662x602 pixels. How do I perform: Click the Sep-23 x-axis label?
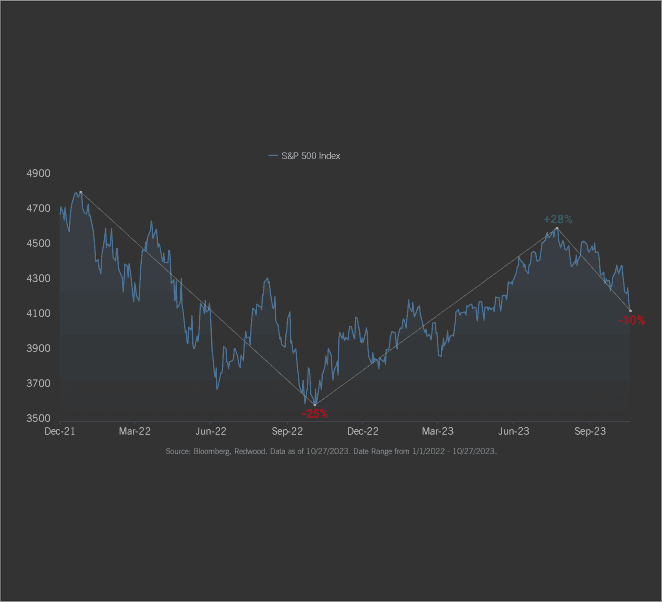(x=590, y=431)
